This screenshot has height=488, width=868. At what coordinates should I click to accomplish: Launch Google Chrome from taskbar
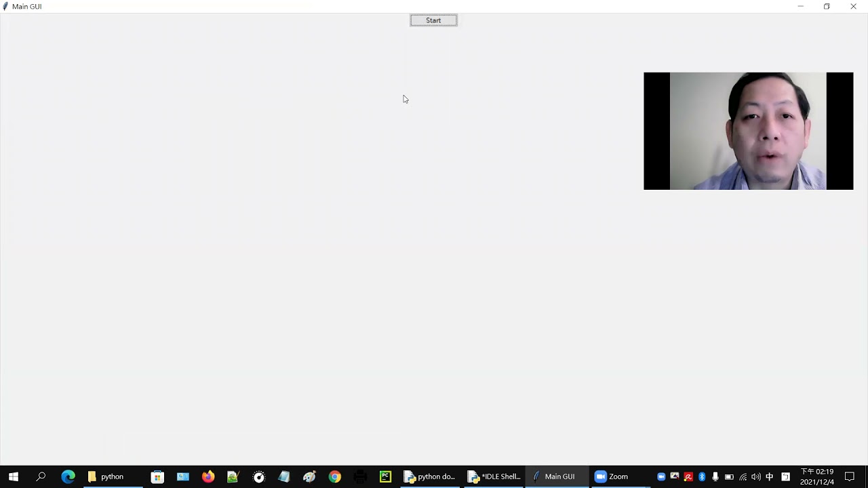[x=335, y=476]
